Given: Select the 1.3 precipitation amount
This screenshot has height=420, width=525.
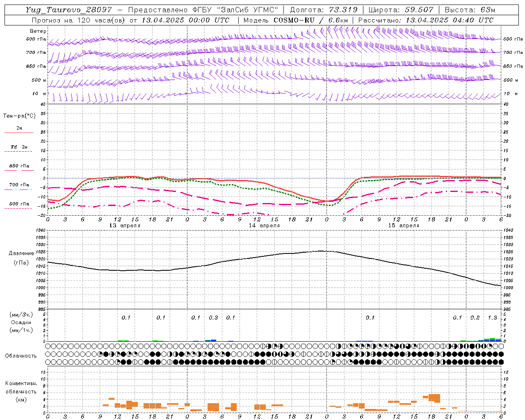Looking at the screenshot, I should click(x=492, y=317).
